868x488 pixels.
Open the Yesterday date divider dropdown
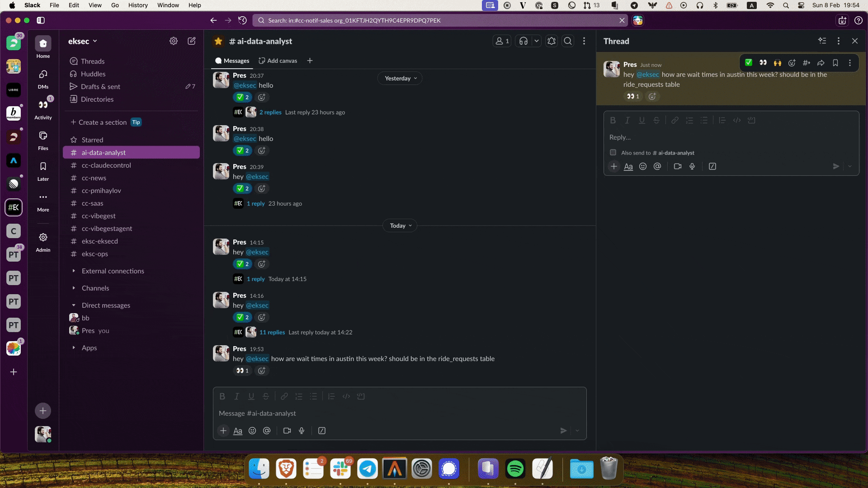tap(400, 78)
